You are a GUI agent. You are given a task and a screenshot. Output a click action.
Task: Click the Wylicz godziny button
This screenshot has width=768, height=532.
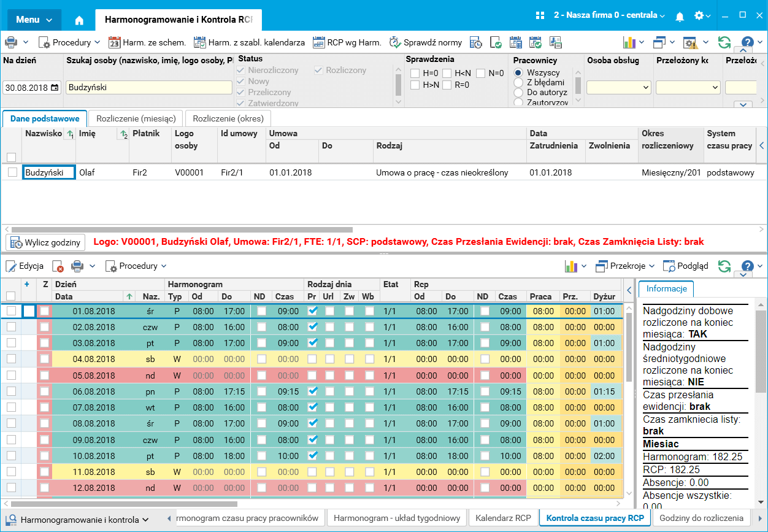click(x=46, y=242)
